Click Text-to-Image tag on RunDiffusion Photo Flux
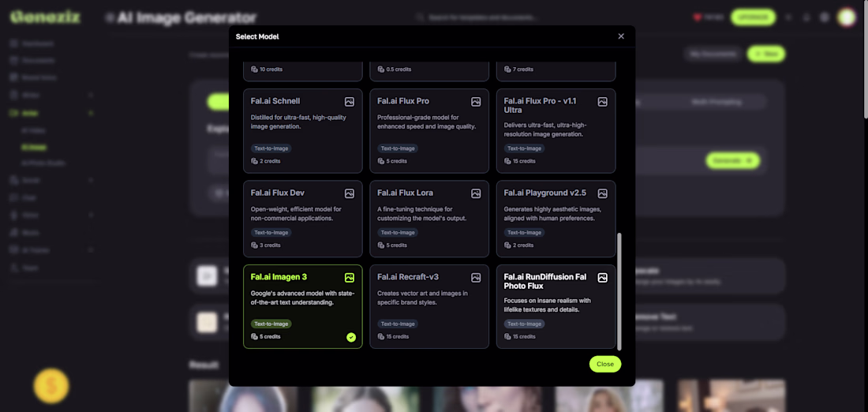 tap(524, 324)
